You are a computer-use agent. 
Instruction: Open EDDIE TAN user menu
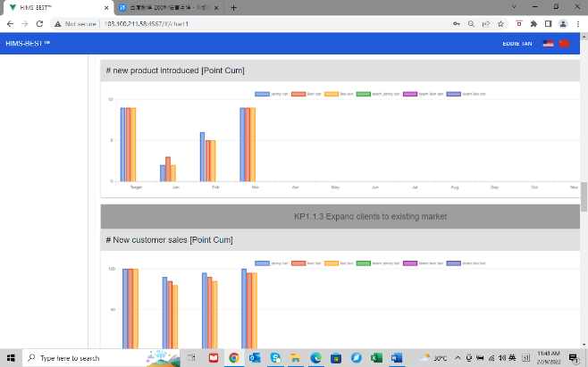[517, 43]
